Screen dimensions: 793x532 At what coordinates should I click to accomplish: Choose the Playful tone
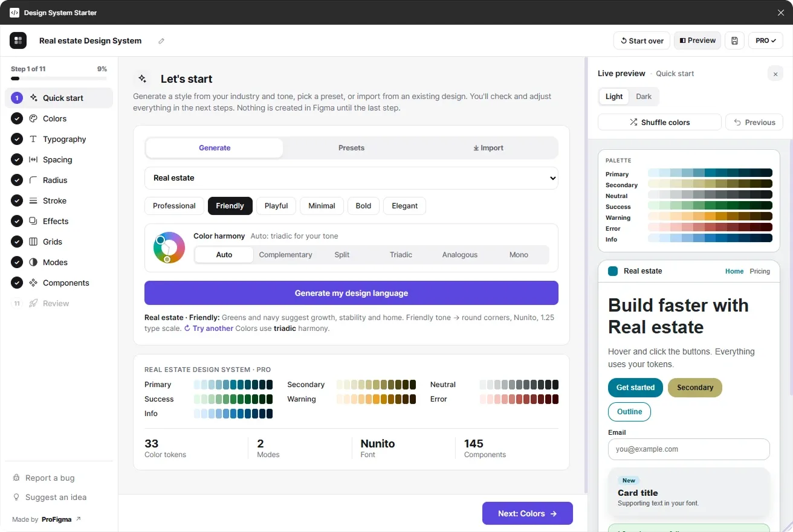tap(276, 206)
